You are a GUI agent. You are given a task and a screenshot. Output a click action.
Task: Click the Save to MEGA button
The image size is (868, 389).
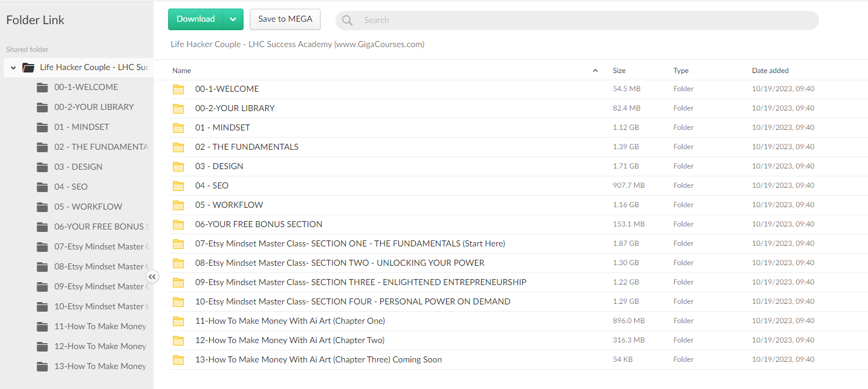point(285,19)
